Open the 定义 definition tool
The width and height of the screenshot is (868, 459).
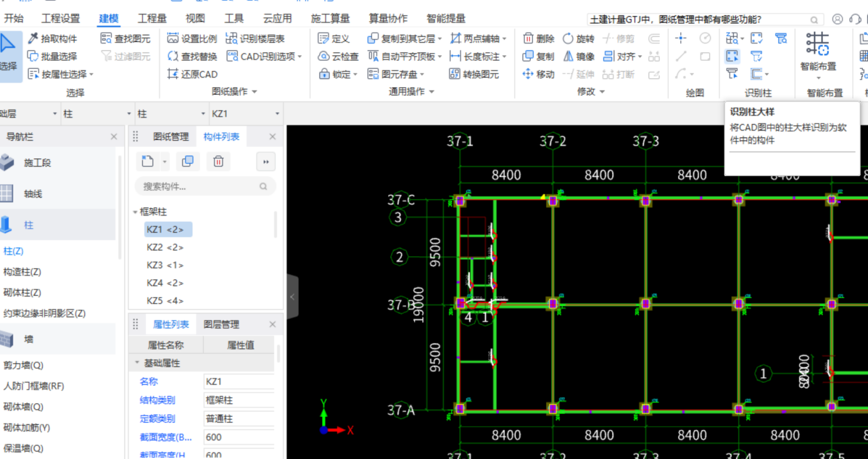(x=334, y=38)
